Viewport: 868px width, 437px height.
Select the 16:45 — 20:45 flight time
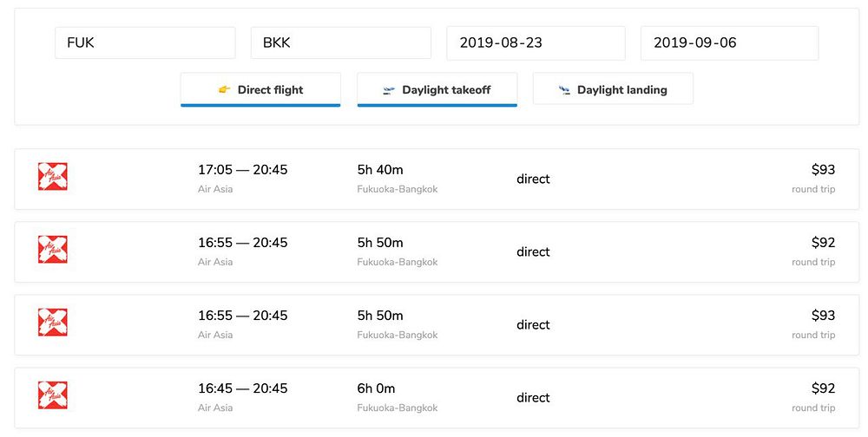pyautogui.click(x=242, y=388)
